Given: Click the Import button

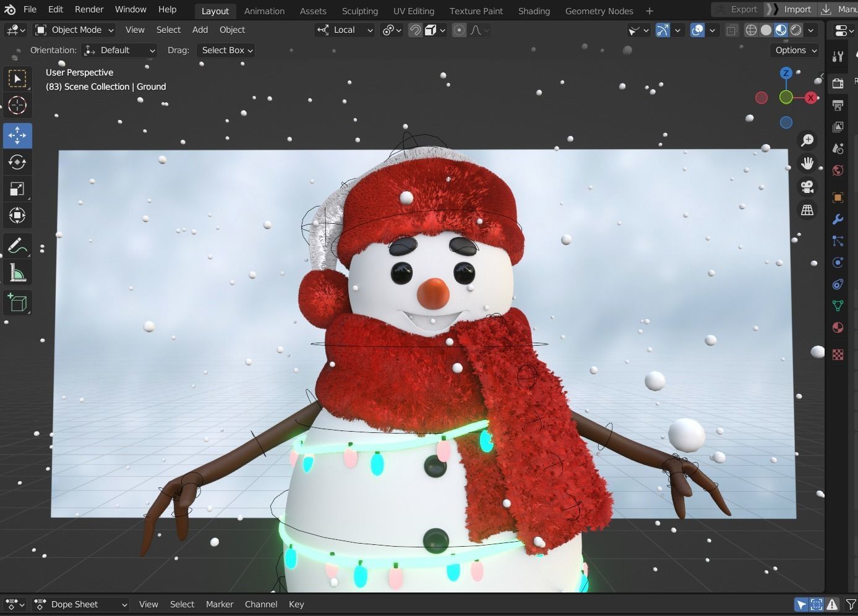Looking at the screenshot, I should (790, 9).
